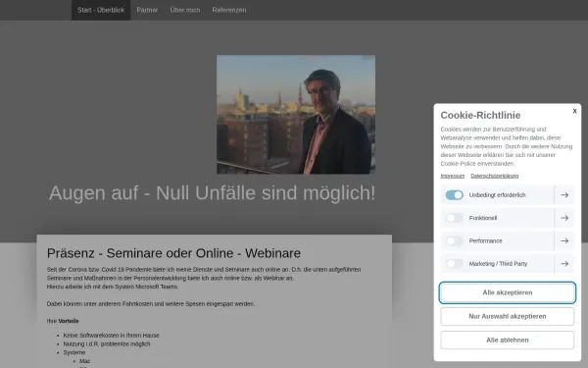Click Nur Auswahl akzeptieren button
588x368 pixels.
tap(508, 316)
